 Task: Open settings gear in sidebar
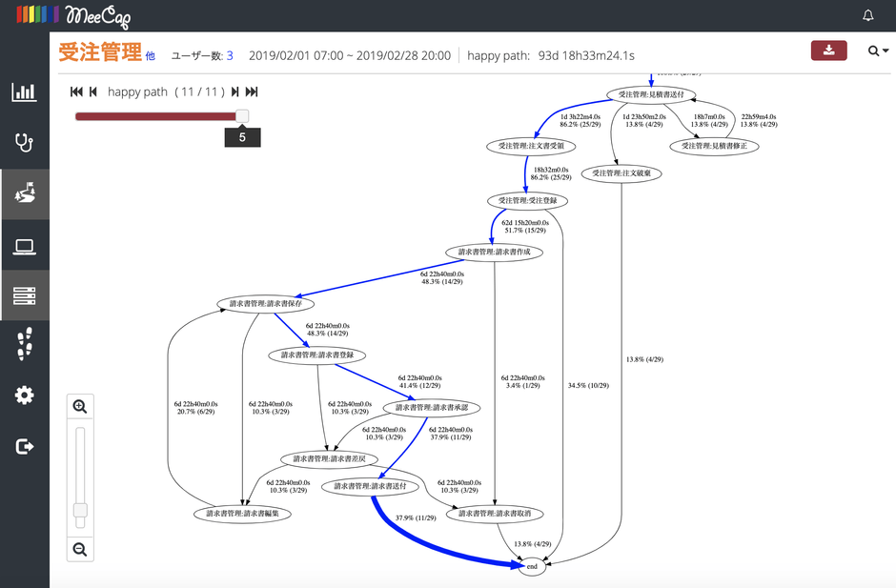[24, 395]
